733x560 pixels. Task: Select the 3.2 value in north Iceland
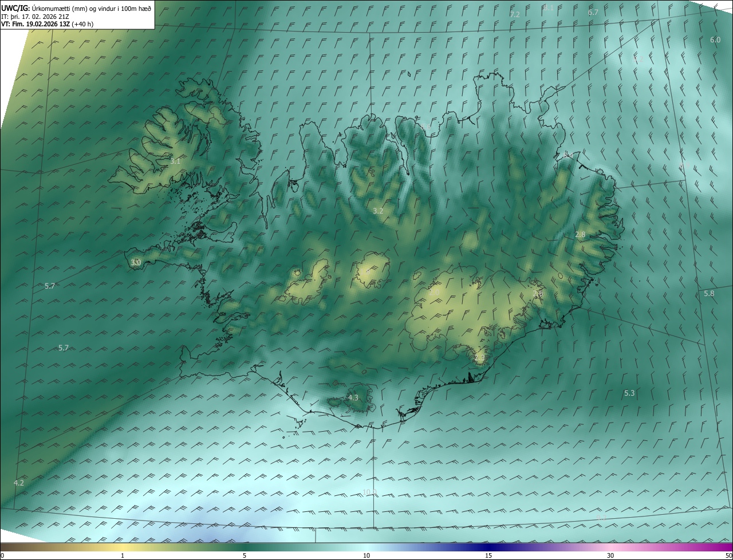pos(378,211)
